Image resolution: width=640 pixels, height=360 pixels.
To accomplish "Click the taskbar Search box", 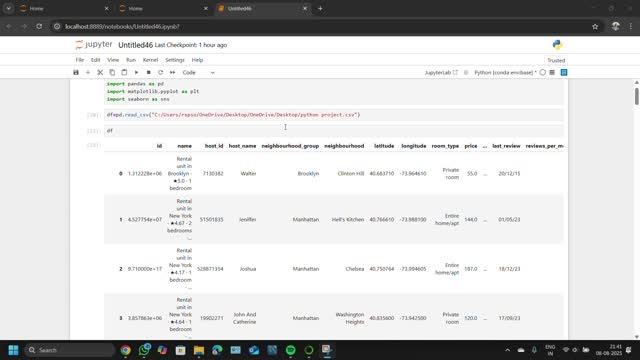I will coord(69,350).
